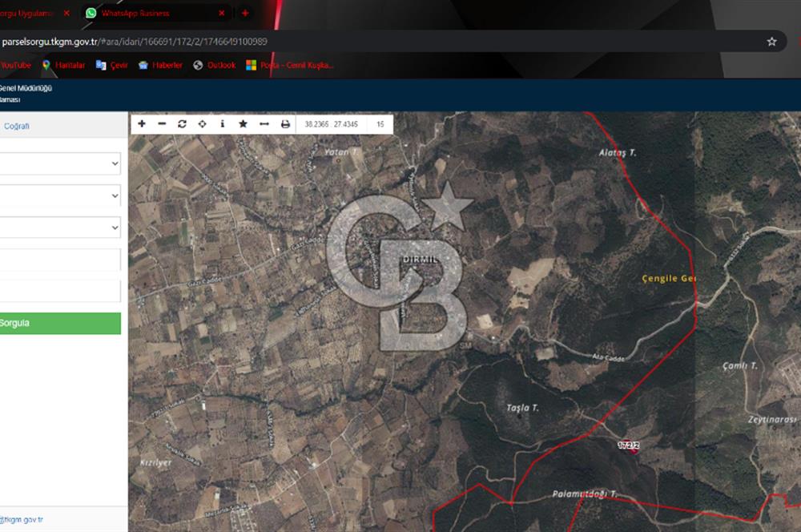801x532 pixels.
Task: Click the Alataş T. map label
Action: [x=618, y=152]
